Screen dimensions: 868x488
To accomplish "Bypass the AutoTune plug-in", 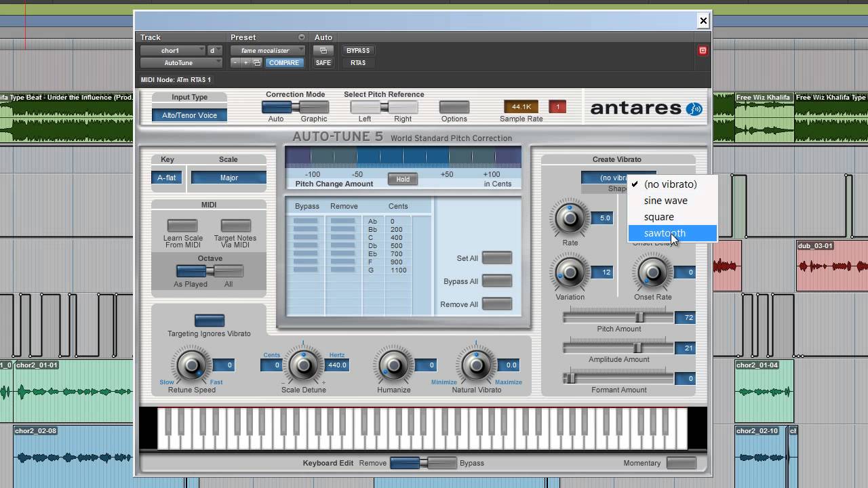I will [x=358, y=50].
